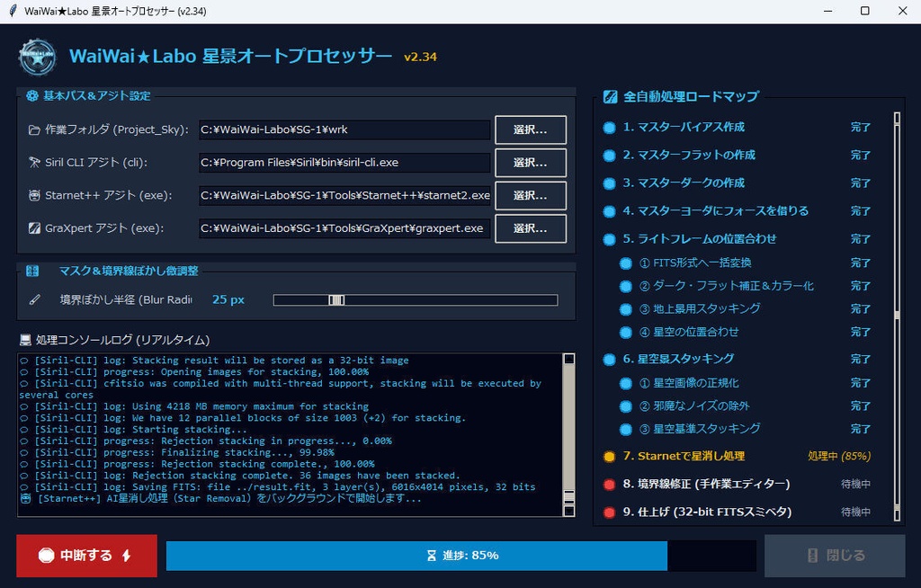Click the orange status dot for 7. Starnetで星消し処理
The width and height of the screenshot is (921, 588).
(x=609, y=457)
